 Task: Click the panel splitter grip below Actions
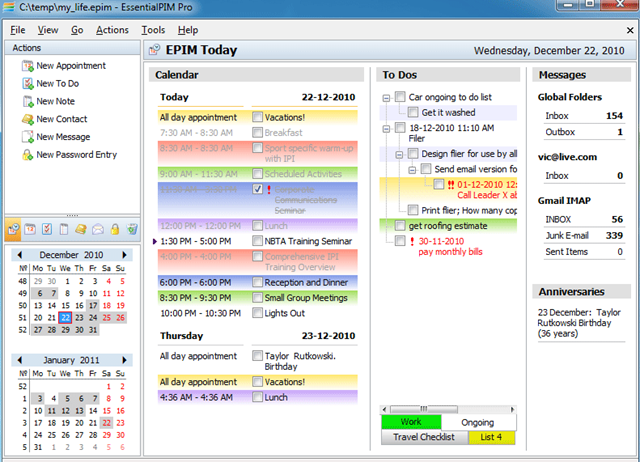[x=73, y=215]
